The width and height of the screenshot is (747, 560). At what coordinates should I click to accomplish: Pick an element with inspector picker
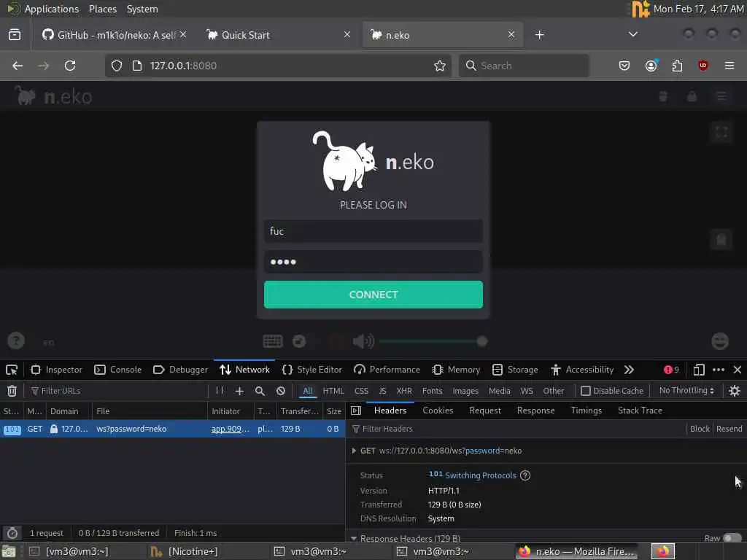click(12, 370)
